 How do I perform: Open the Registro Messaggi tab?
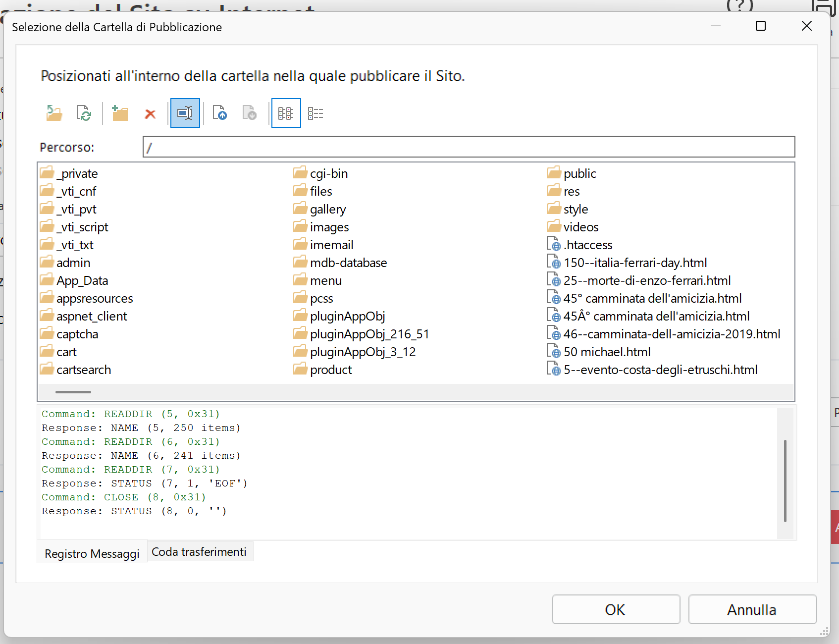click(x=92, y=553)
